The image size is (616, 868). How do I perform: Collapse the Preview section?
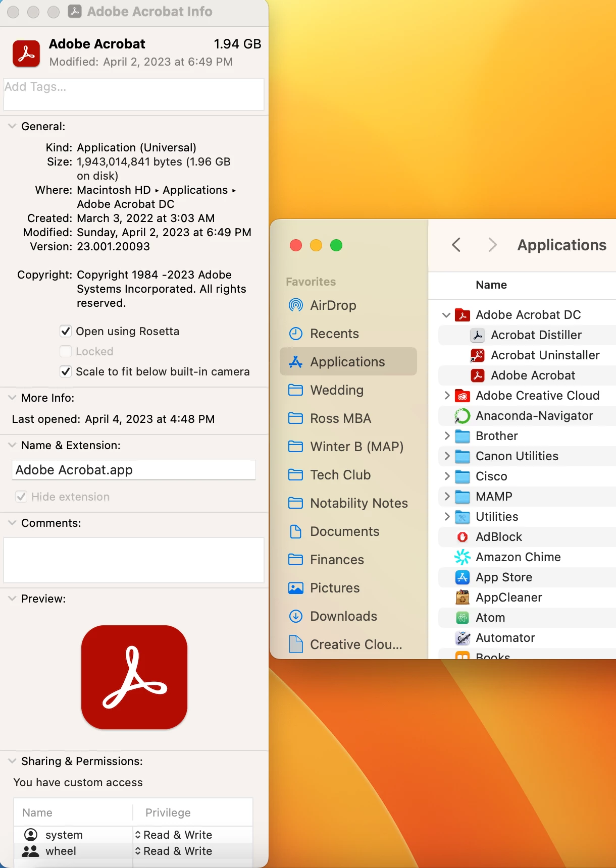(12, 599)
